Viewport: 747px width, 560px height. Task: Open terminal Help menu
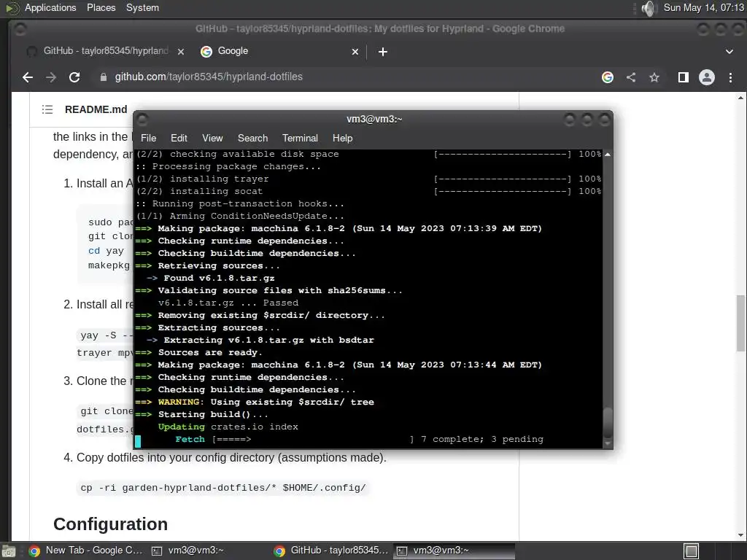click(342, 138)
